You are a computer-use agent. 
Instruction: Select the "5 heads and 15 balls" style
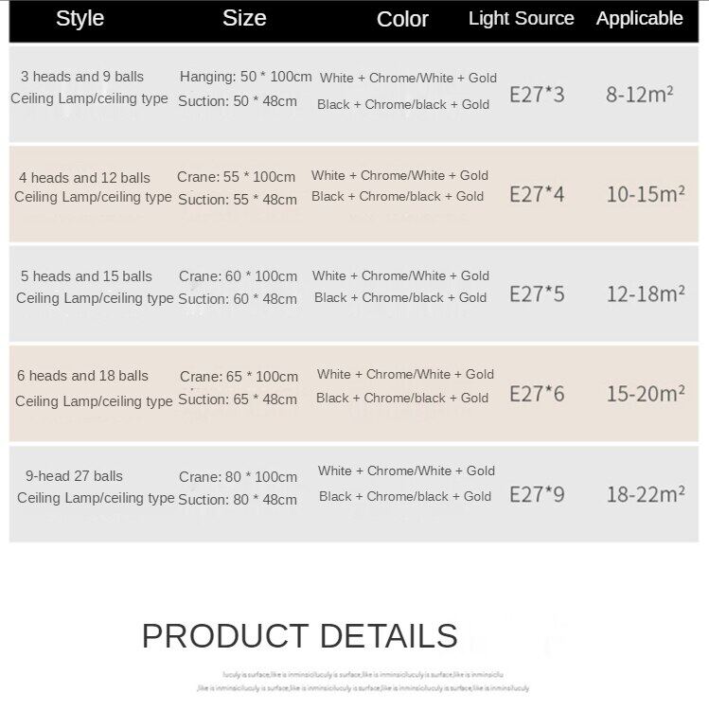(x=86, y=276)
